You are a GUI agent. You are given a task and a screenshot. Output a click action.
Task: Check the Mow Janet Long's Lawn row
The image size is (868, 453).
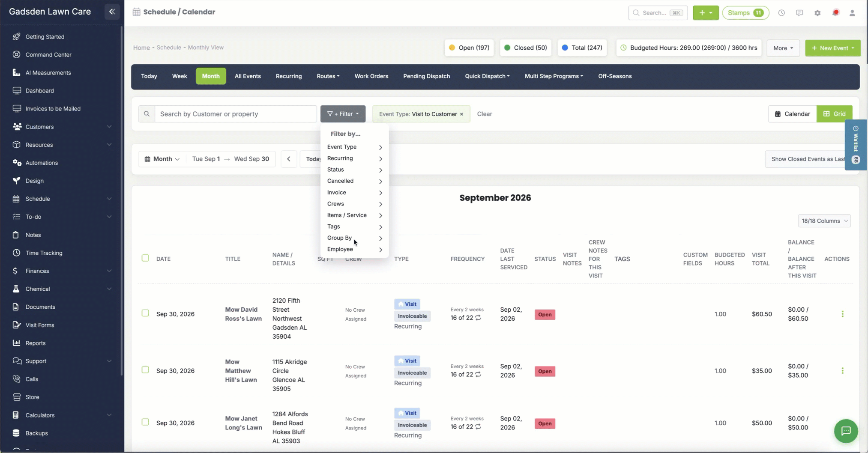coord(145,422)
